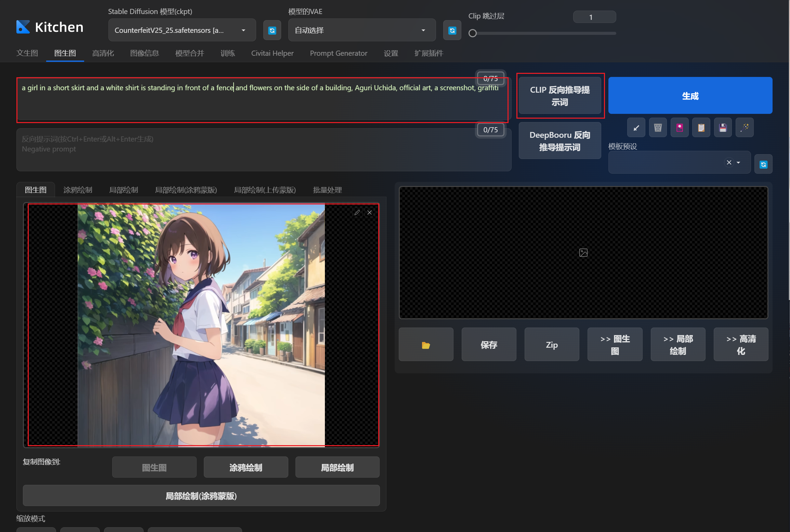Open the 局部绘制(涂鸦蒙版) sub-tab
This screenshot has width=790, height=532.
(186, 190)
